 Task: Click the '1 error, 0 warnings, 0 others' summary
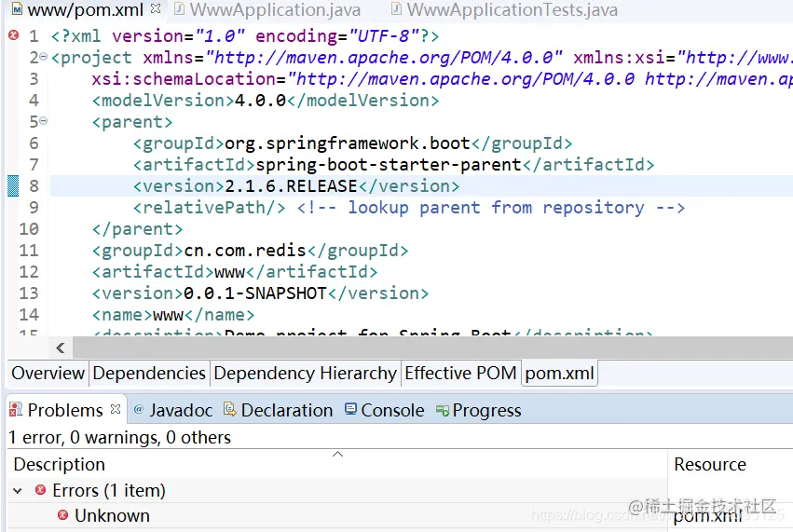[x=120, y=438]
